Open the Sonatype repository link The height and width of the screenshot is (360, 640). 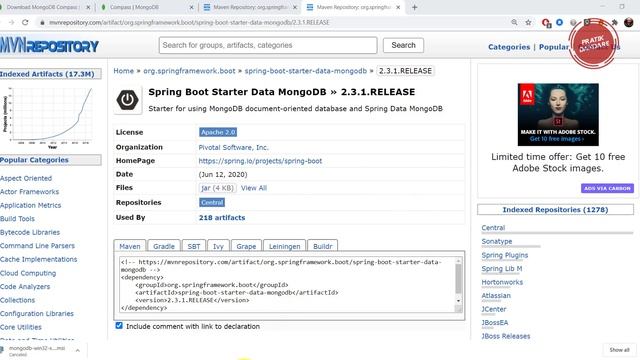(497, 241)
